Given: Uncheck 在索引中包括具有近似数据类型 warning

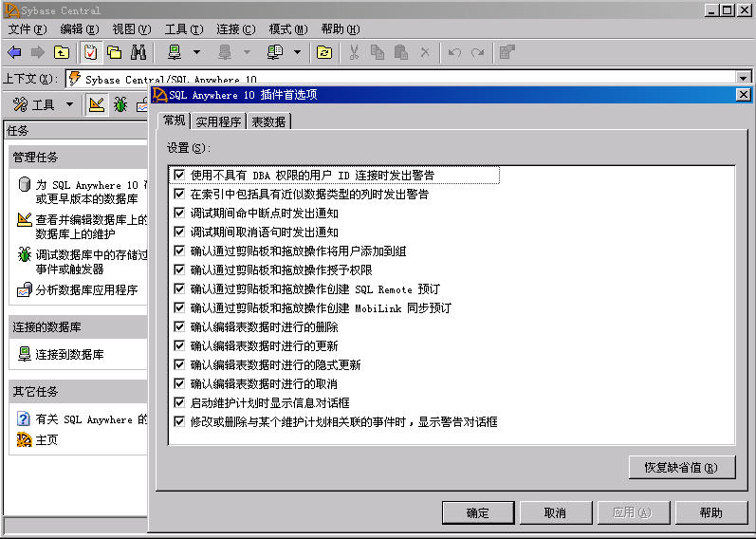Looking at the screenshot, I should coord(179,194).
